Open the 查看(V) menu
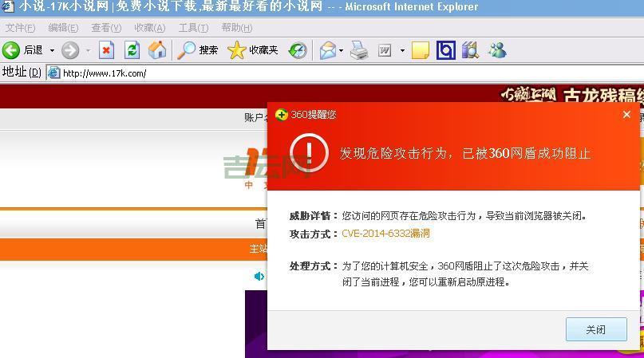The image size is (644, 358). coord(106,28)
